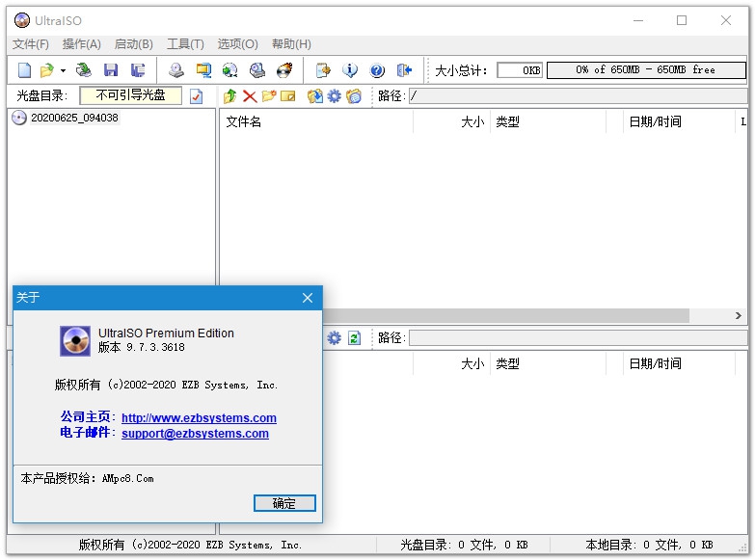755x560 pixels.
Task: Click the Save floppy disk icon
Action: click(111, 70)
